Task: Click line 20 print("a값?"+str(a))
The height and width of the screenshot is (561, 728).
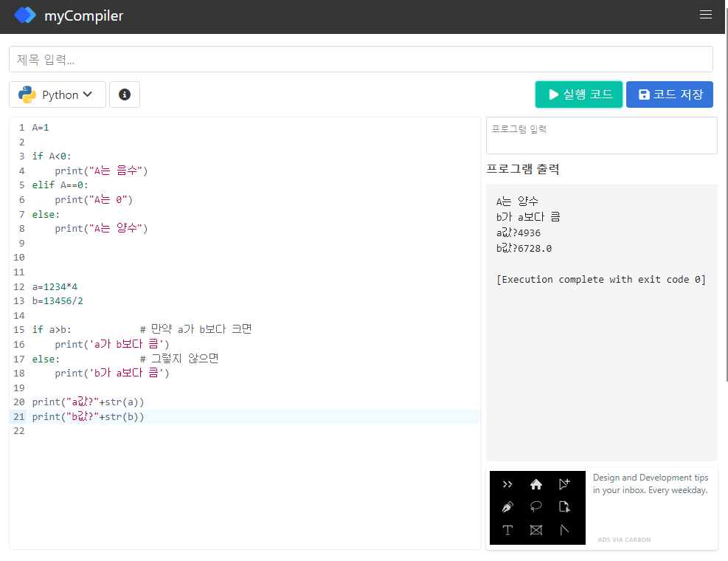Action: tap(89, 402)
